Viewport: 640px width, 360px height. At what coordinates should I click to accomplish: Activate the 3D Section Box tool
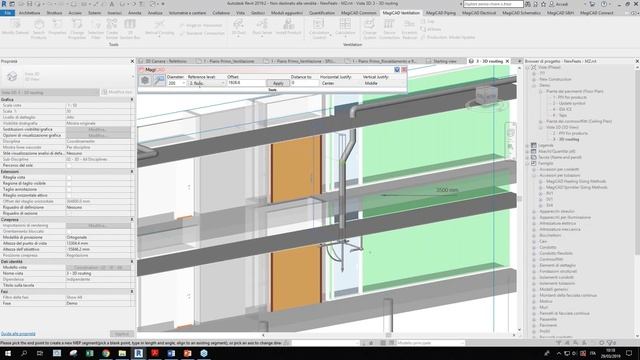pos(130,29)
